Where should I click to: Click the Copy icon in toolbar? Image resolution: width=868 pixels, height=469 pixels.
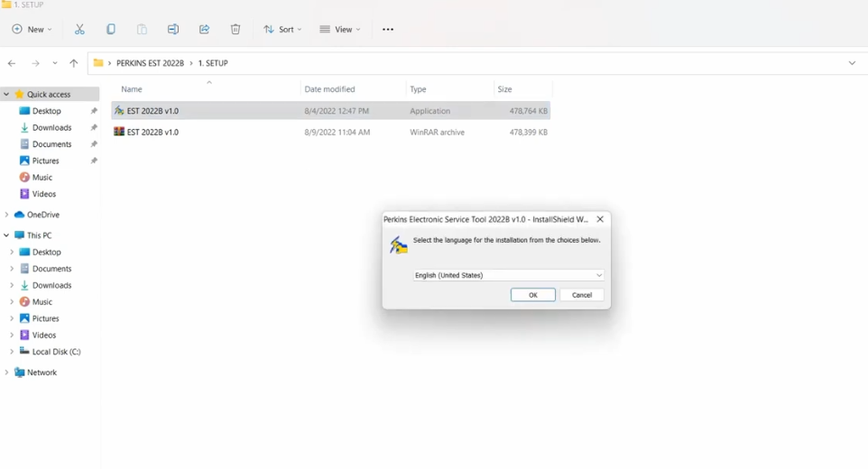pyautogui.click(x=111, y=29)
